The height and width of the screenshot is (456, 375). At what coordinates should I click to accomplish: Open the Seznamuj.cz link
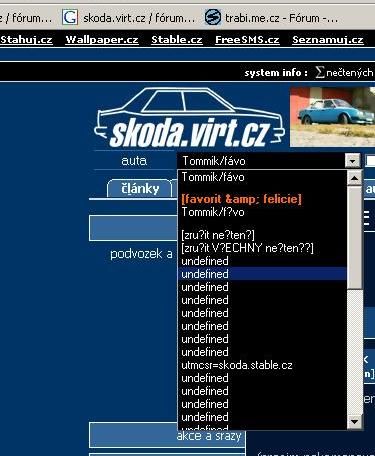point(328,40)
